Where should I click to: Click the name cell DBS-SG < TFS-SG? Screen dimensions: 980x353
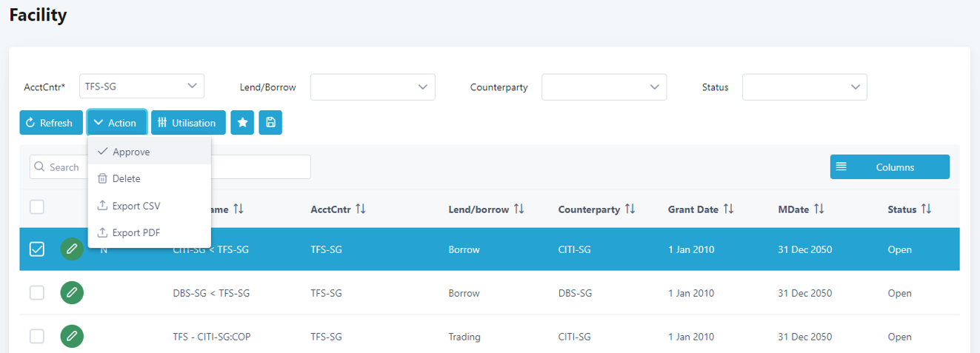(211, 293)
